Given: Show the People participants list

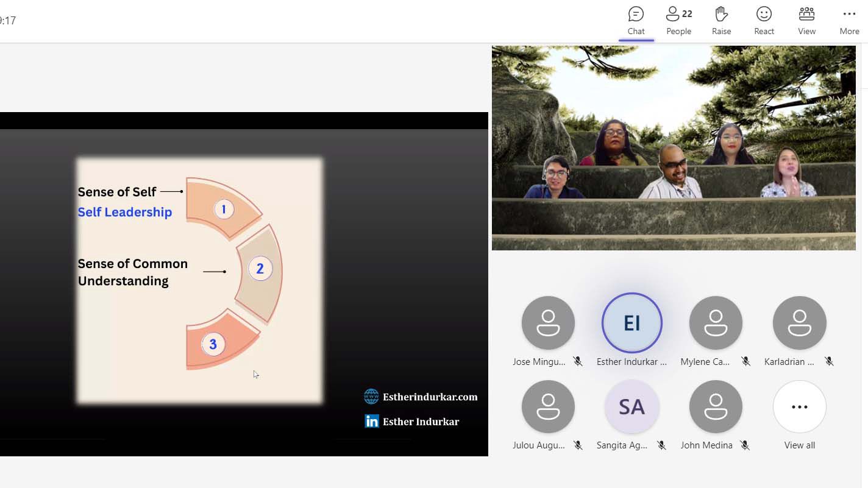Looking at the screenshot, I should click(678, 21).
